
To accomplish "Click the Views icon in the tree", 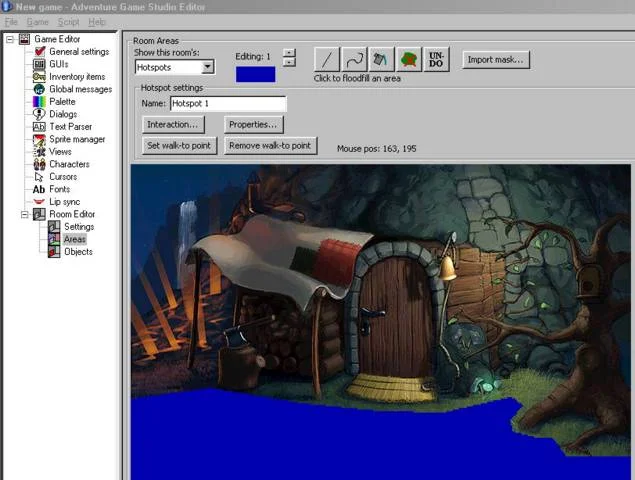I will click(x=39, y=152).
